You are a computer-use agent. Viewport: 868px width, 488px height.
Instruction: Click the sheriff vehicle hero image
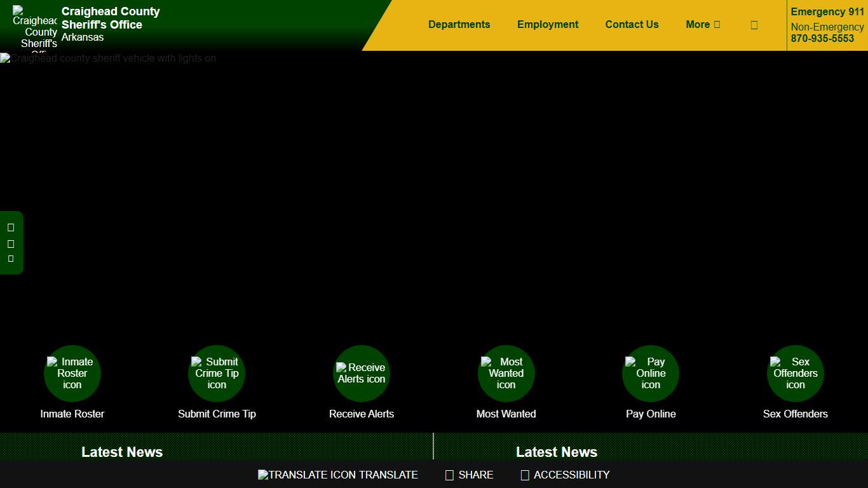(x=434, y=191)
